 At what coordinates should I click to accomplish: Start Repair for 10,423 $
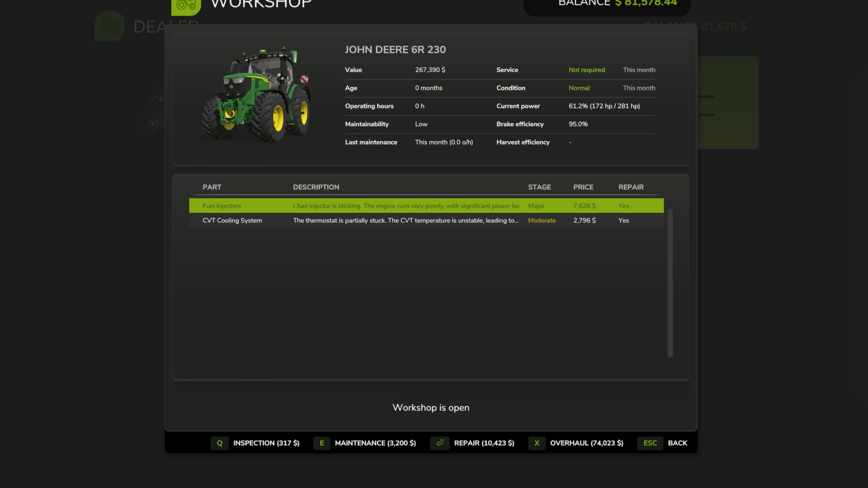[484, 443]
